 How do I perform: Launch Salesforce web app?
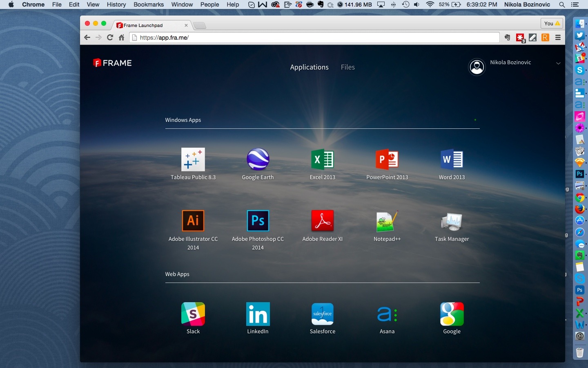coord(322,314)
